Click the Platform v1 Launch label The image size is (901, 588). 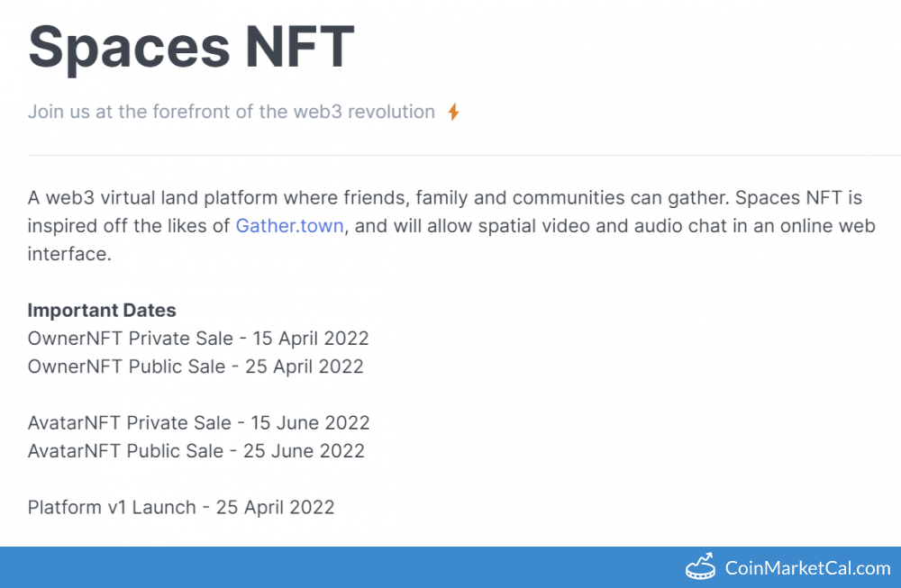click(x=112, y=507)
